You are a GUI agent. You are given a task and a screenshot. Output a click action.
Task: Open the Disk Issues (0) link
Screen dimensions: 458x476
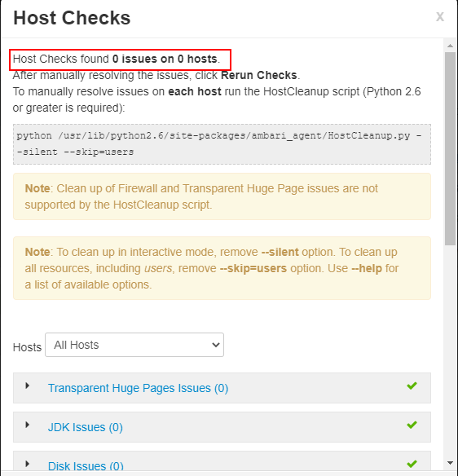click(x=86, y=465)
